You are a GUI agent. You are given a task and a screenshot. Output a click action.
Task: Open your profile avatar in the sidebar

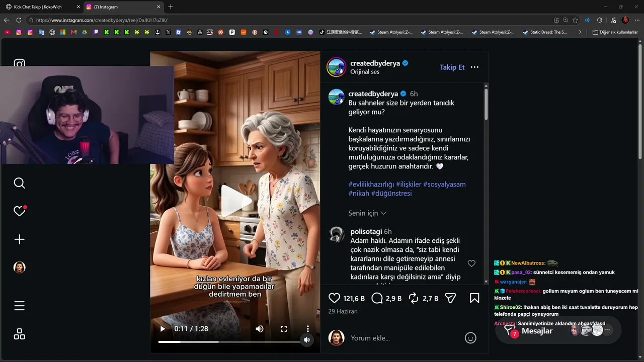pyautogui.click(x=19, y=267)
